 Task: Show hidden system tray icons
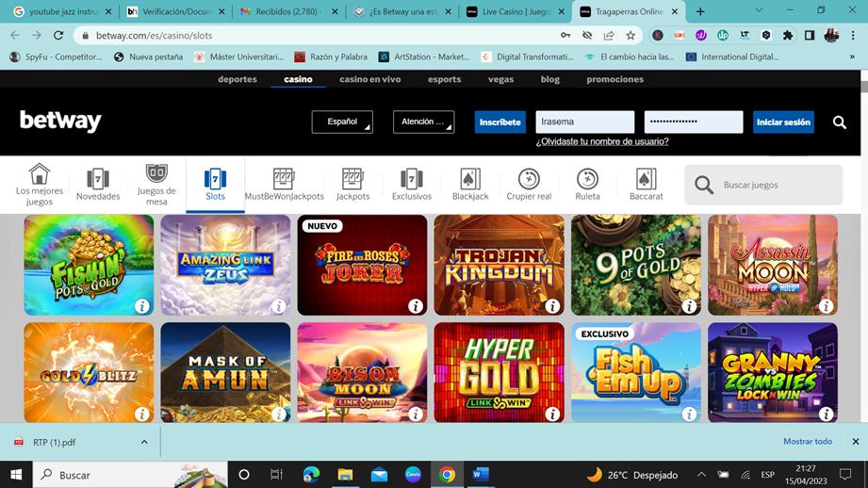(x=701, y=475)
